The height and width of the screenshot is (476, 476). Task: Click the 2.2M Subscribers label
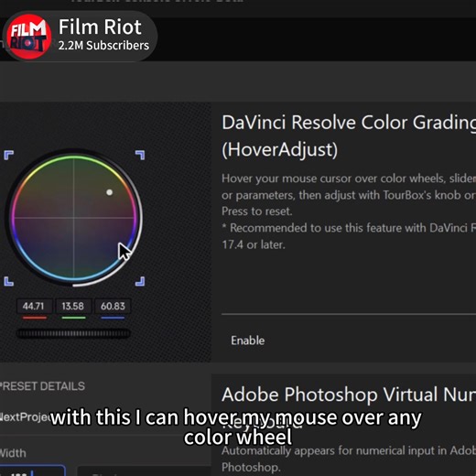click(x=103, y=46)
